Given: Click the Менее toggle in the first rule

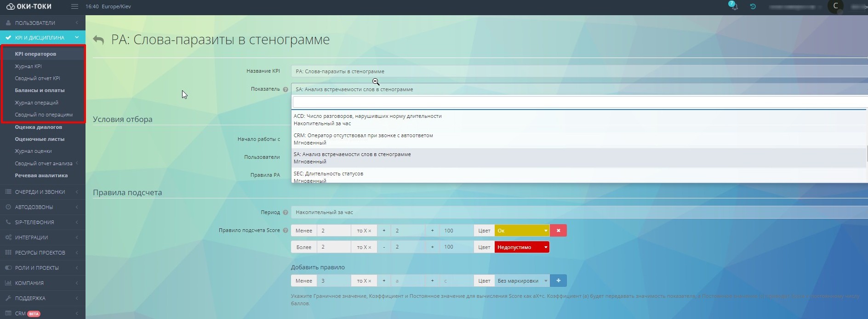Looking at the screenshot, I should coord(304,231).
